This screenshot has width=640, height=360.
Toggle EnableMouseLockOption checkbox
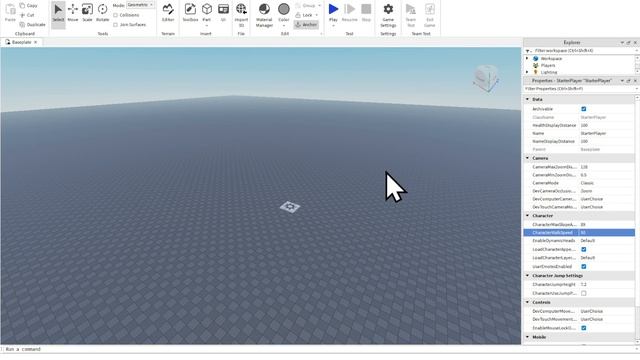pyautogui.click(x=584, y=328)
